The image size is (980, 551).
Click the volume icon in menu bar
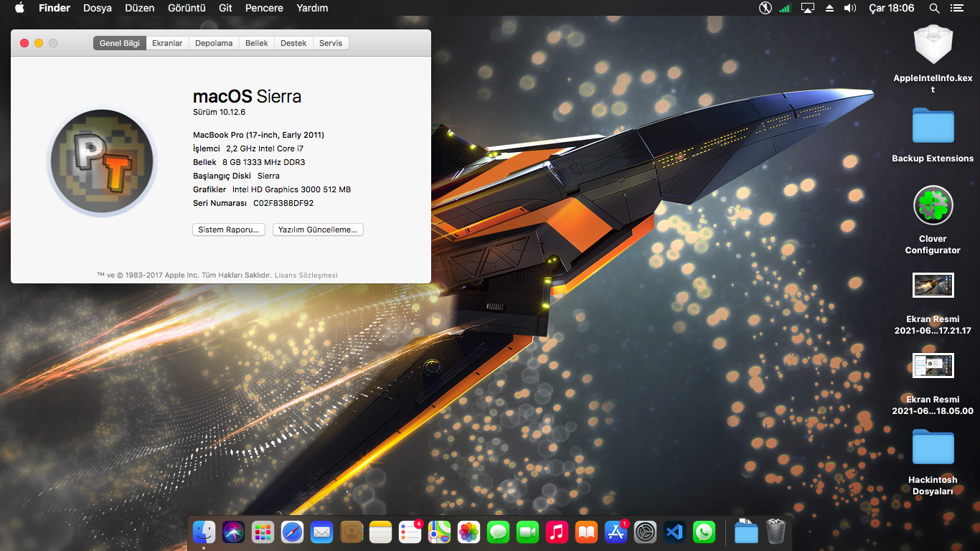(850, 8)
